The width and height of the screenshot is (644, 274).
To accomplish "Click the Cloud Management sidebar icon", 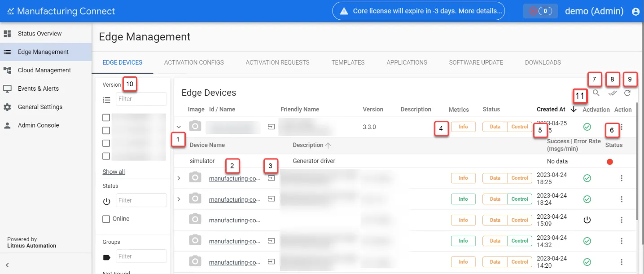I will (x=7, y=70).
